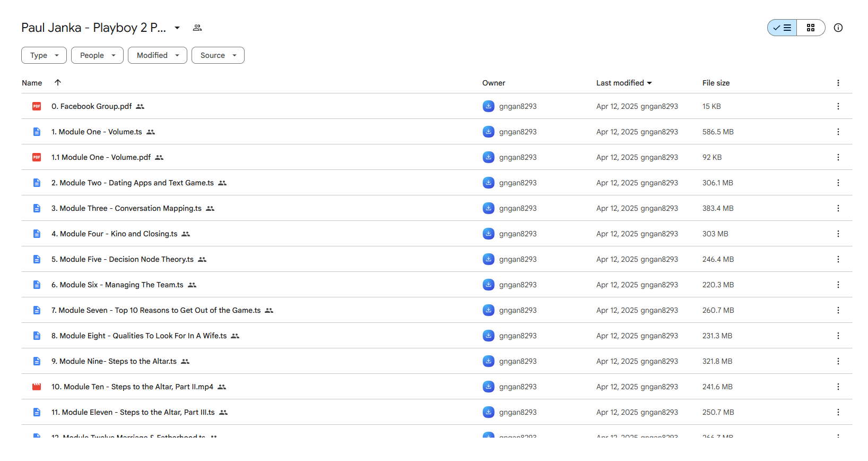Viewport: 868px width, 461px height.
Task: Click the 15 KB file size cell
Action: tap(711, 106)
